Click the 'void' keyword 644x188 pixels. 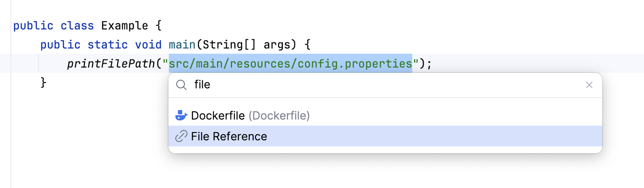coord(148,45)
